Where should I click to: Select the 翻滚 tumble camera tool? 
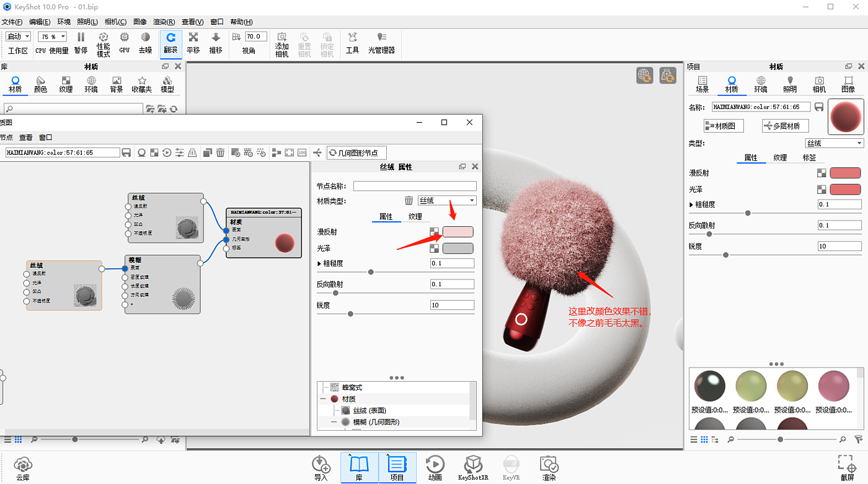pos(170,43)
